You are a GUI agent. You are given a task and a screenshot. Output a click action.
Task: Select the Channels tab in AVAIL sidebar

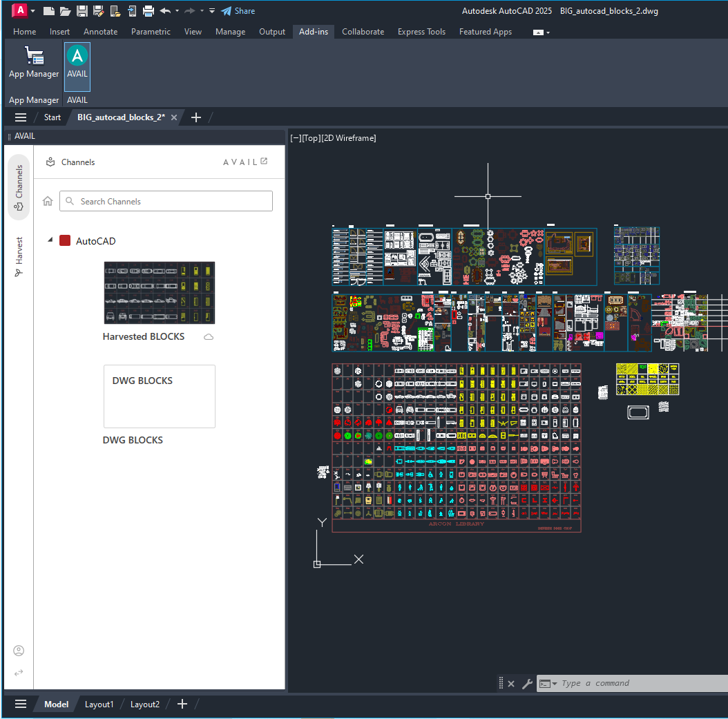(19, 184)
